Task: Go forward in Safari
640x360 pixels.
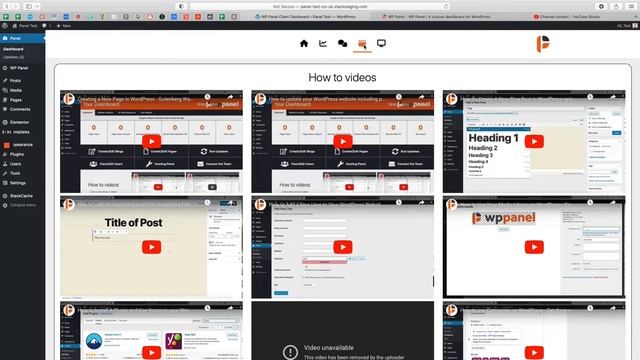Action: (x=16, y=7)
